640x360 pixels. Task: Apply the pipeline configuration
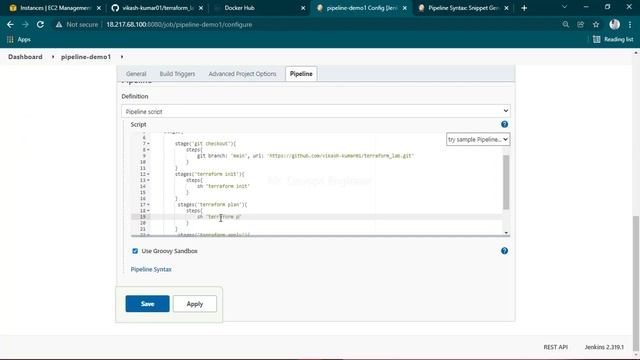pos(195,304)
